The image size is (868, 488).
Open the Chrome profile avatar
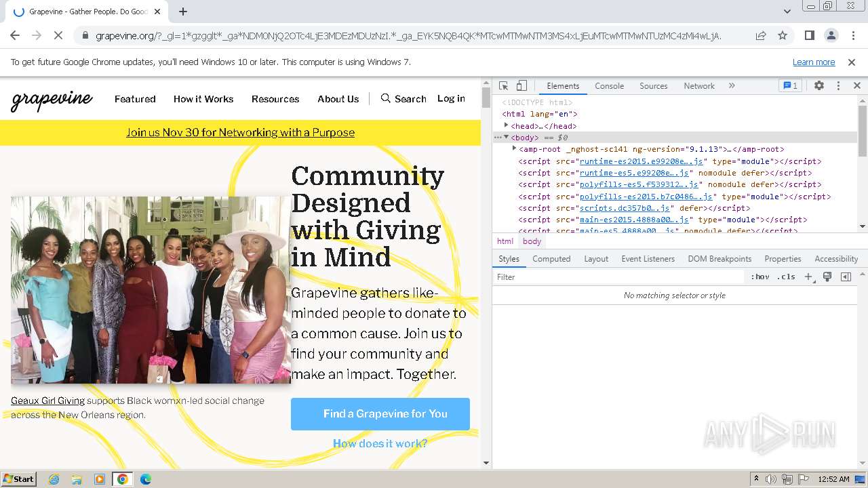831,35
